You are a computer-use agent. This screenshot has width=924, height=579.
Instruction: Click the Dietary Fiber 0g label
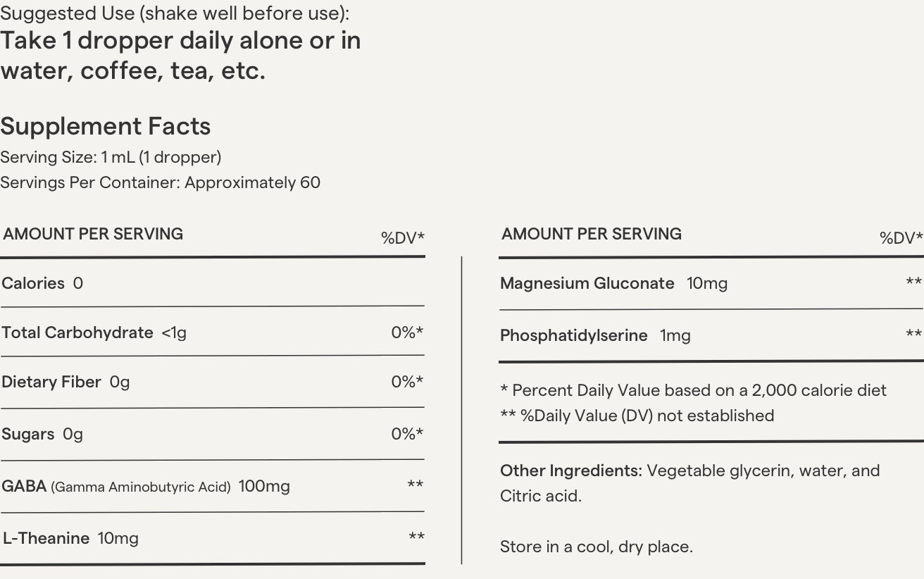65,382
